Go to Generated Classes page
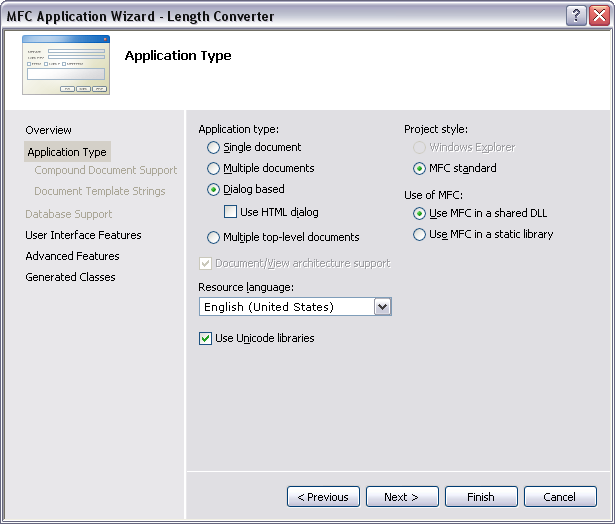The height and width of the screenshot is (524, 615). click(70, 277)
